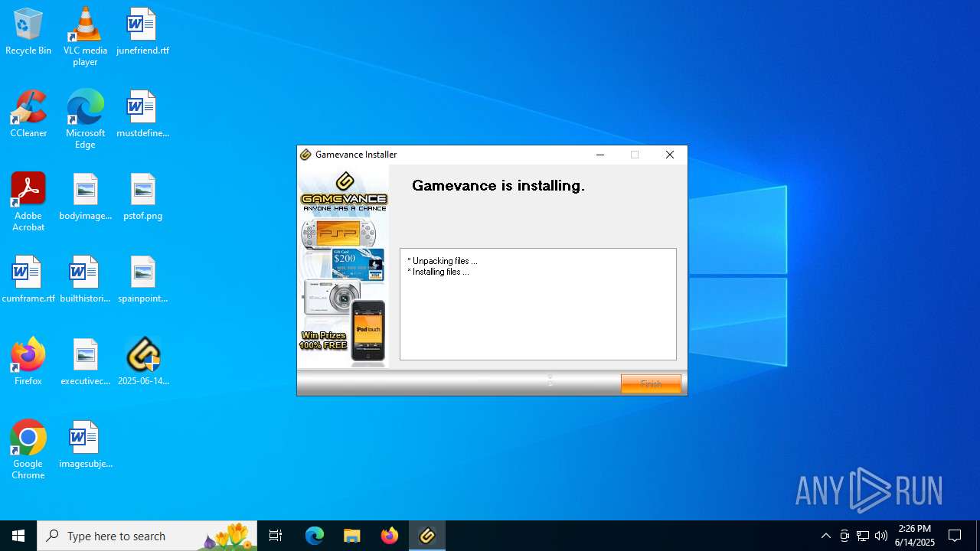The width and height of the screenshot is (980, 551).
Task: Click the 'Unpacking files ...' log line
Action: coord(442,261)
